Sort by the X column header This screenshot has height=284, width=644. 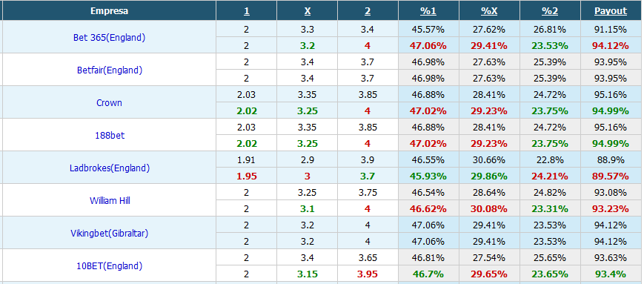point(308,11)
